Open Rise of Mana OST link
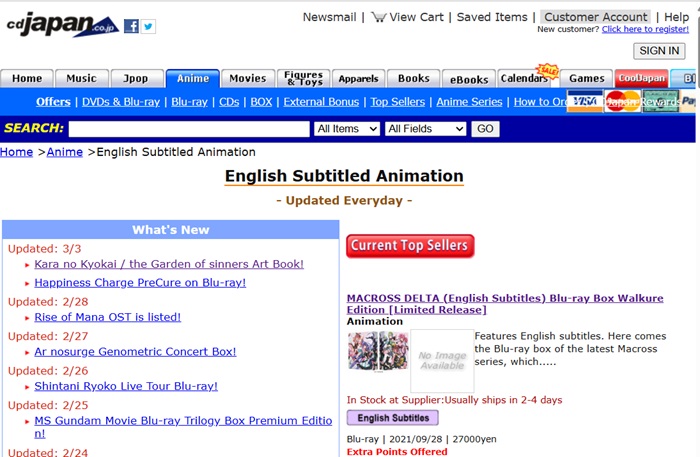 tap(108, 317)
